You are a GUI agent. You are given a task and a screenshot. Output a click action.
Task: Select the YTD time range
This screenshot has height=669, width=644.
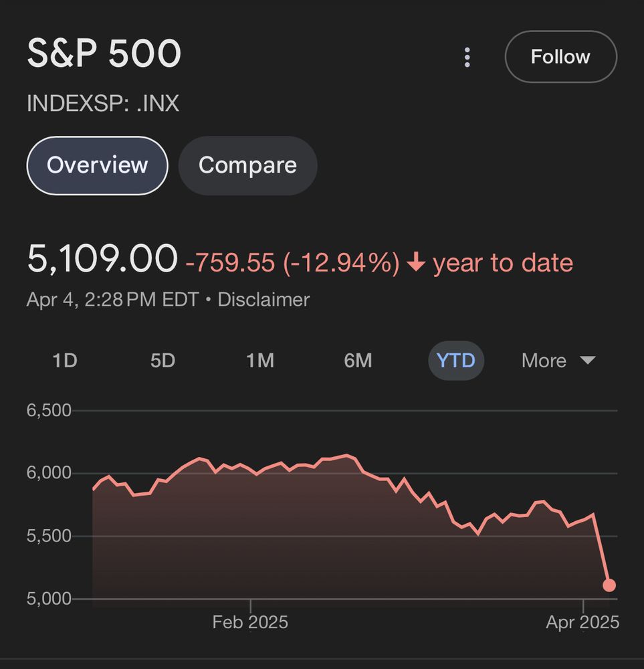pyautogui.click(x=455, y=361)
